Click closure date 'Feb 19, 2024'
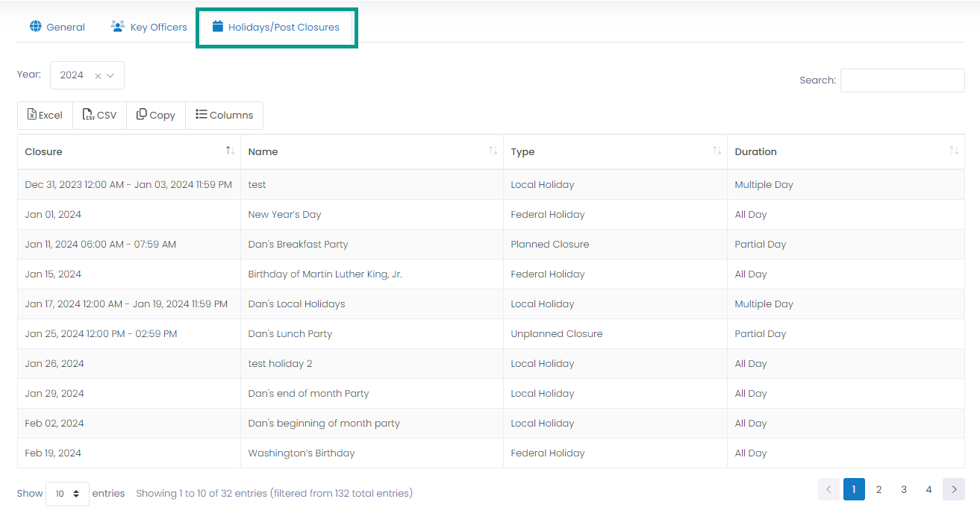This screenshot has width=980, height=528. (53, 453)
